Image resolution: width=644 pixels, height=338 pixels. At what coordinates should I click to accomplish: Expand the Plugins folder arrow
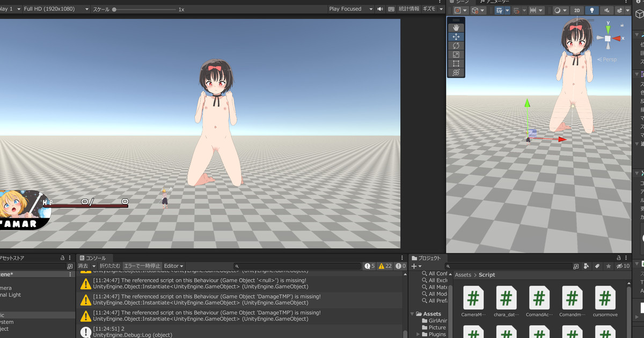pyautogui.click(x=419, y=334)
